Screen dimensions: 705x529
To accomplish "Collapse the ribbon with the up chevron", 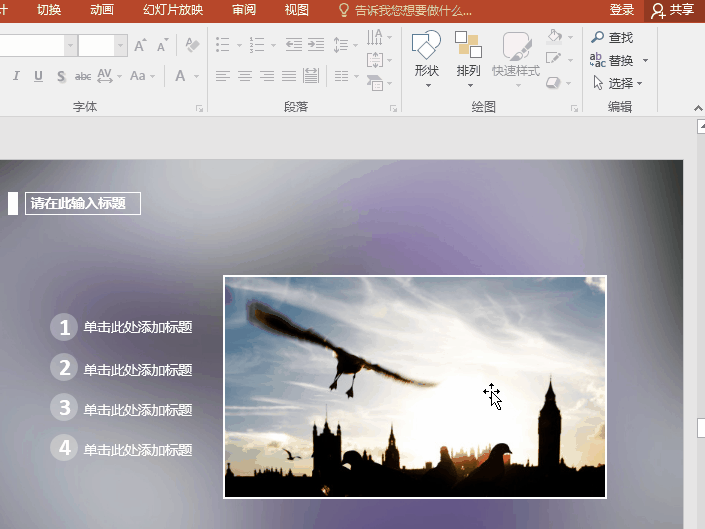I will [x=698, y=108].
